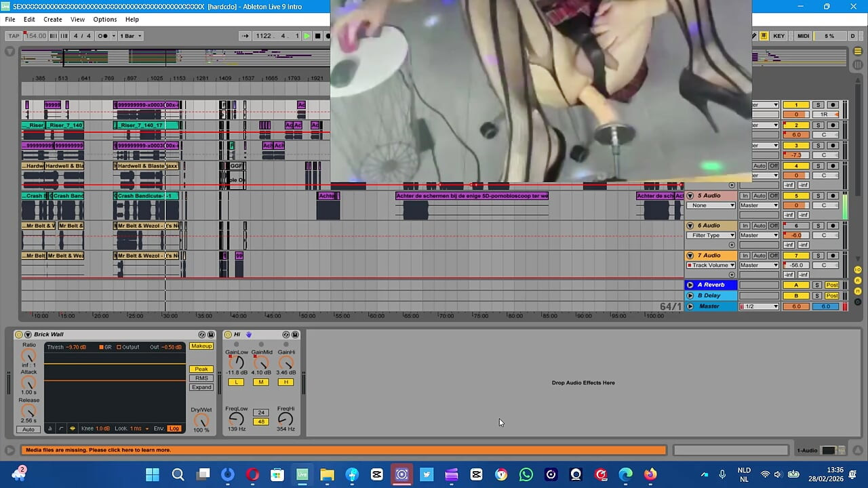The height and width of the screenshot is (488, 868).
Task: Open the View menu
Action: point(78,19)
